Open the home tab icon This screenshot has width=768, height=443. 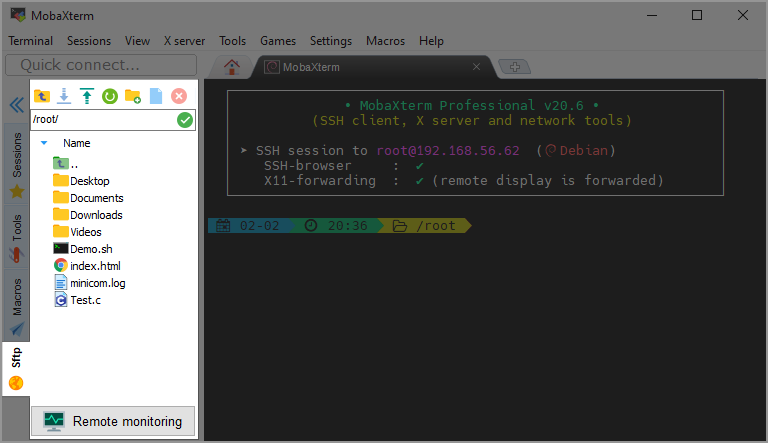pos(232,67)
